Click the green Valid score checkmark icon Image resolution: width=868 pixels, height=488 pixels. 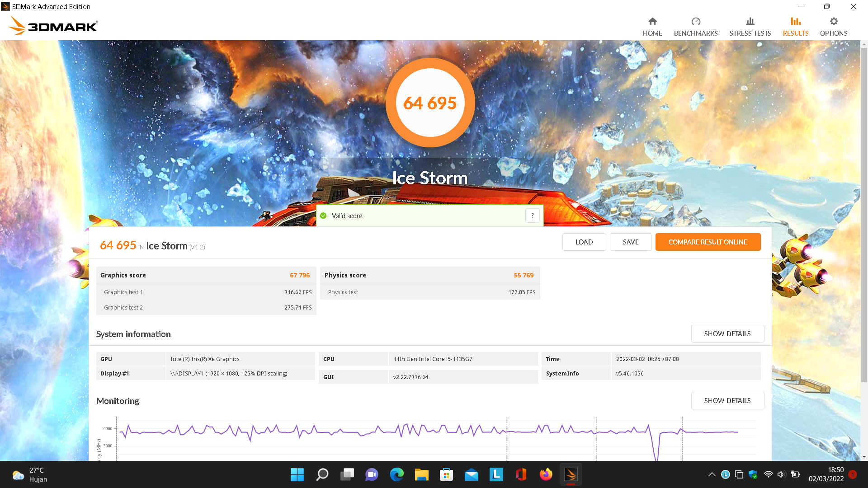click(323, 216)
